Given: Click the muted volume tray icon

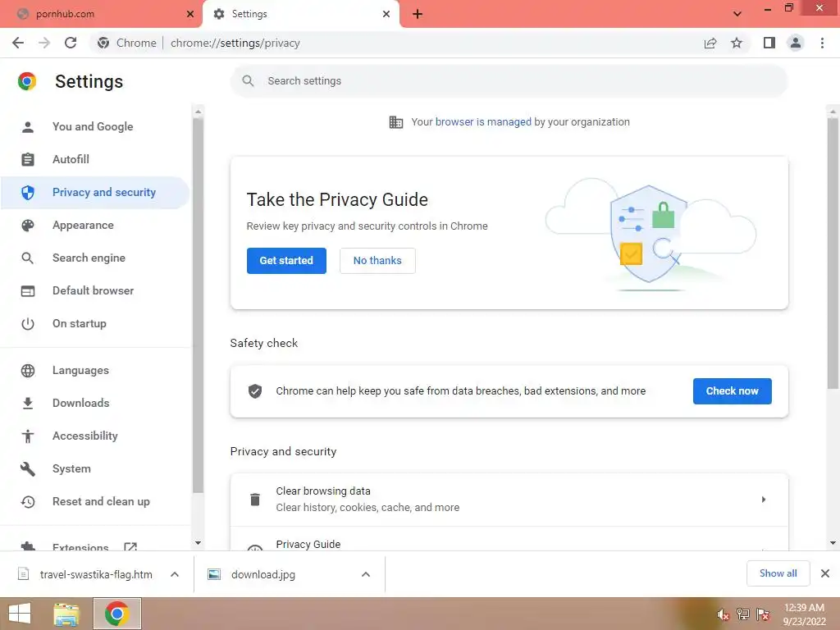Looking at the screenshot, I should (723, 614).
